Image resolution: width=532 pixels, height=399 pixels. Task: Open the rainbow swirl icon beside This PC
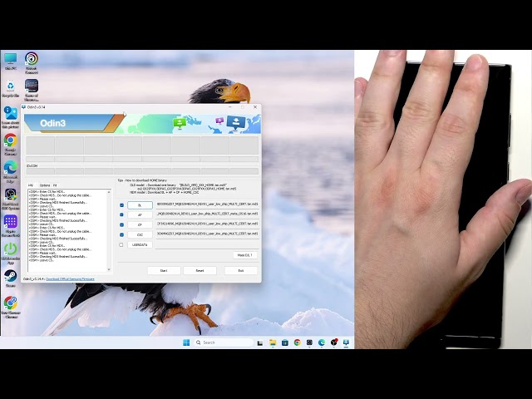pyautogui.click(x=32, y=62)
